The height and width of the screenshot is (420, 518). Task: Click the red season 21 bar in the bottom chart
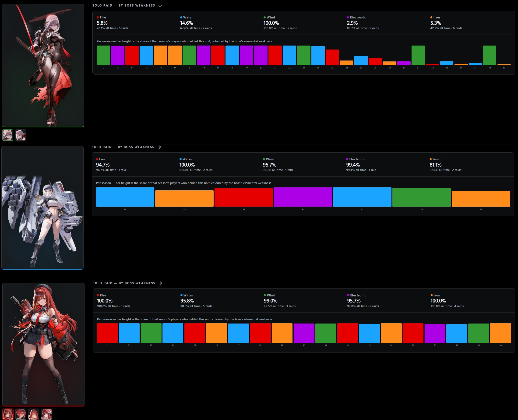tap(108, 333)
